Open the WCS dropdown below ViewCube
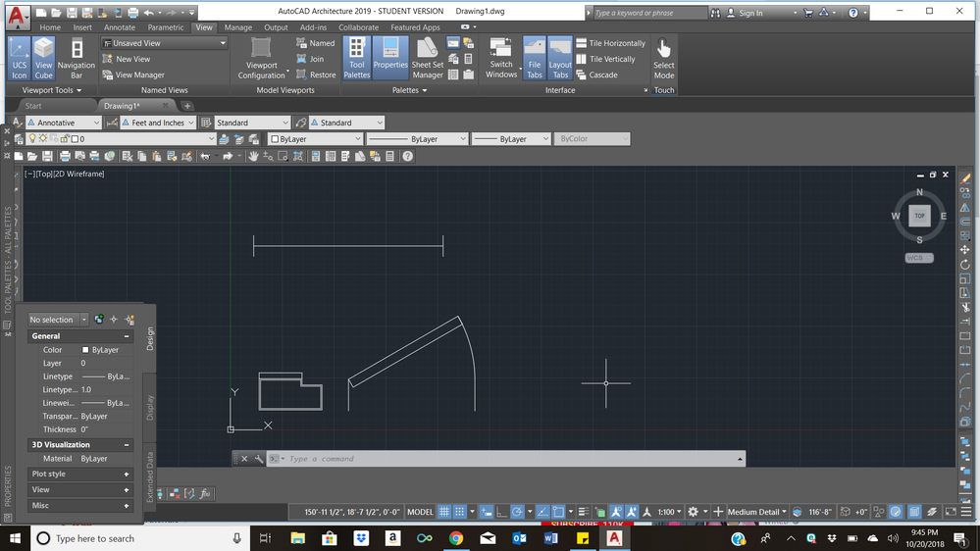This screenshot has height=551, width=980. pyautogui.click(x=919, y=258)
